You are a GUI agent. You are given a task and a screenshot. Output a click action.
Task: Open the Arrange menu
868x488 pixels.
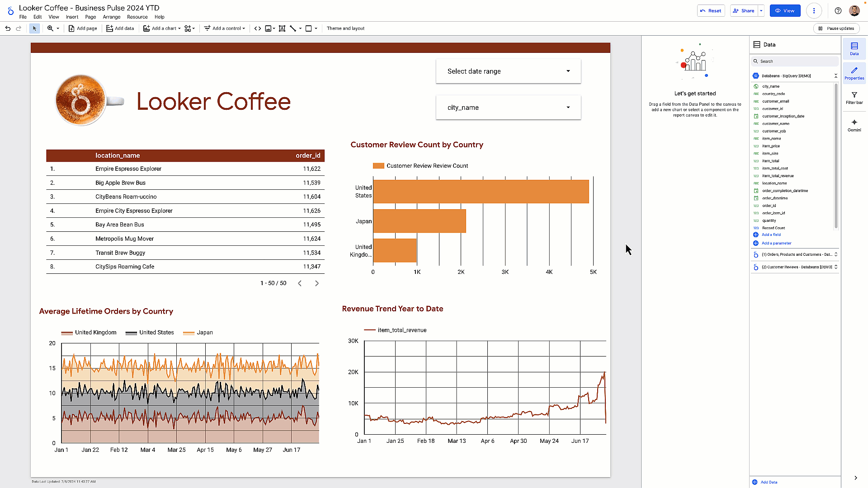pyautogui.click(x=112, y=17)
